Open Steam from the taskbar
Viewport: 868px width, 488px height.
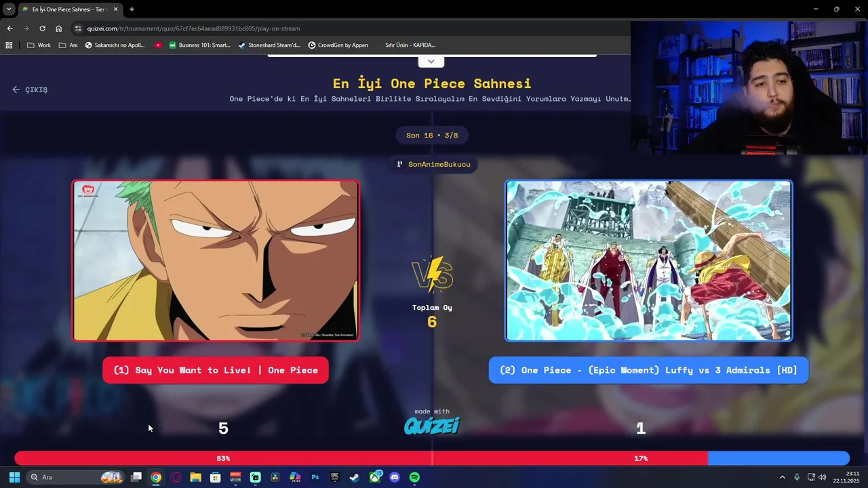(x=355, y=477)
